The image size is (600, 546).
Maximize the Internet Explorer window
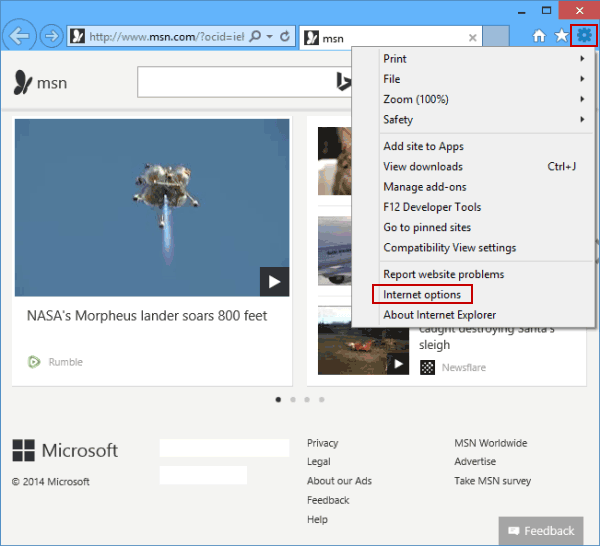[546, 10]
